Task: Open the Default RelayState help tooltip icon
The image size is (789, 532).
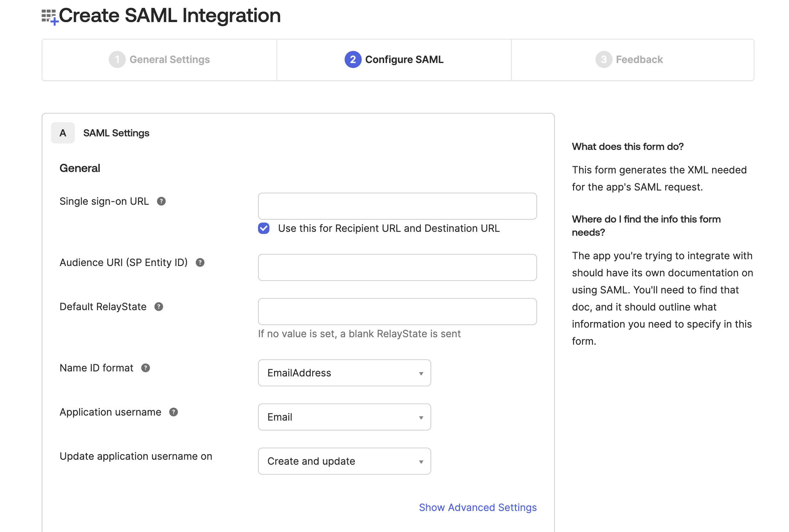Action: pos(159,307)
